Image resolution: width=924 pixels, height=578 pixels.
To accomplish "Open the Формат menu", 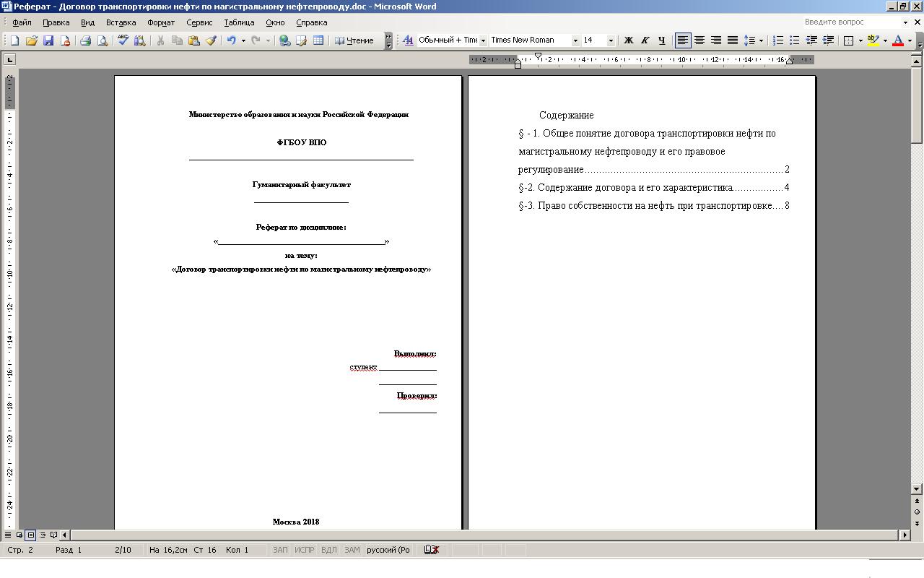I will 161,22.
